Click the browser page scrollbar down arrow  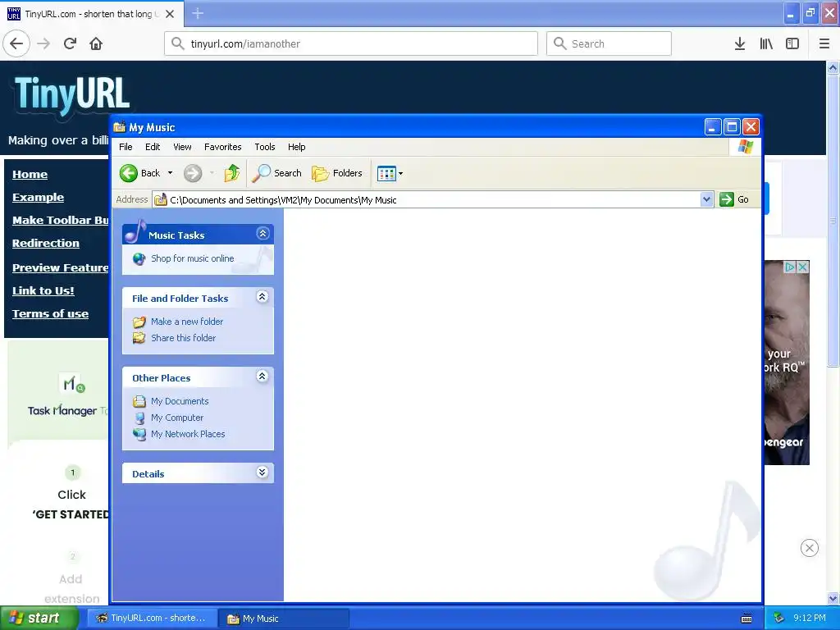click(833, 598)
